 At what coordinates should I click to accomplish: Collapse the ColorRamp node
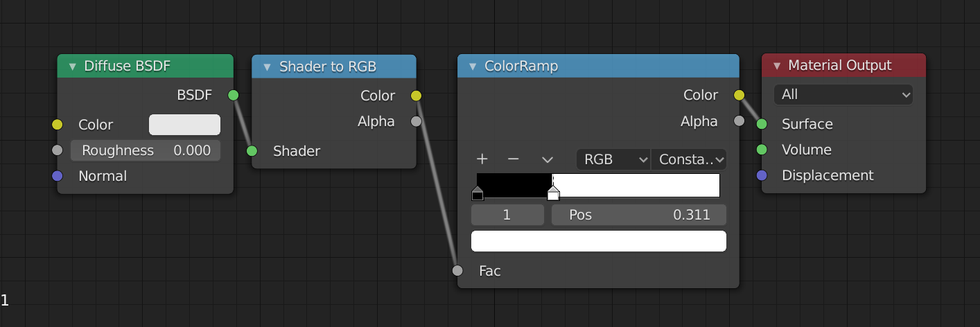[473, 67]
